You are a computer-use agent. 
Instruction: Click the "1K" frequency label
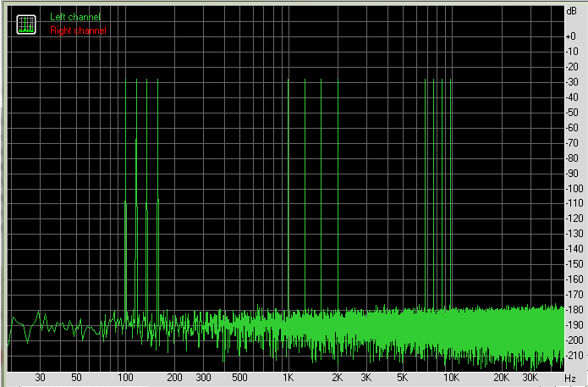tap(288, 378)
